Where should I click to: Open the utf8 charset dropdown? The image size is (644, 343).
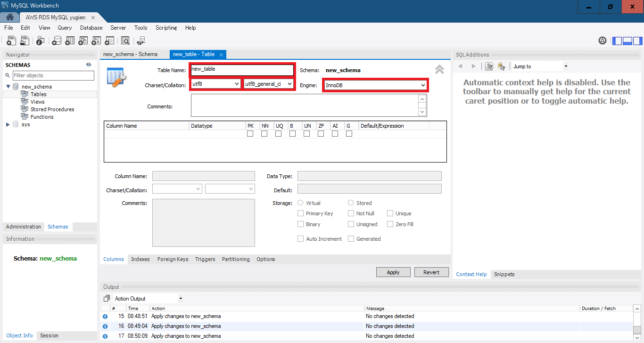216,84
